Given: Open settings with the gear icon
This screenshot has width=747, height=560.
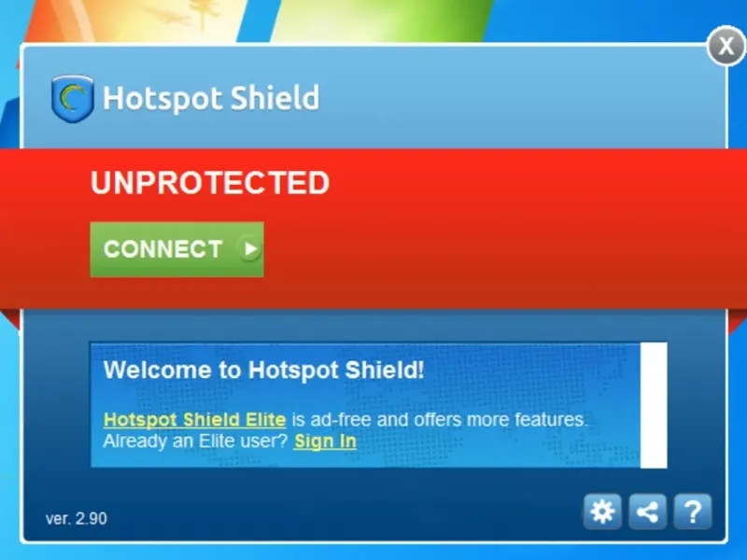Looking at the screenshot, I should coord(602,511).
